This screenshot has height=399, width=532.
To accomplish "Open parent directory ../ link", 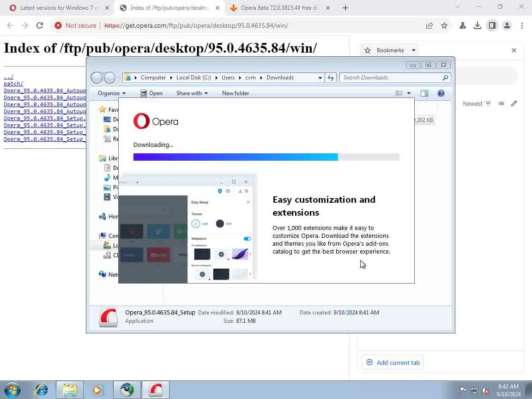I will 8,77.
